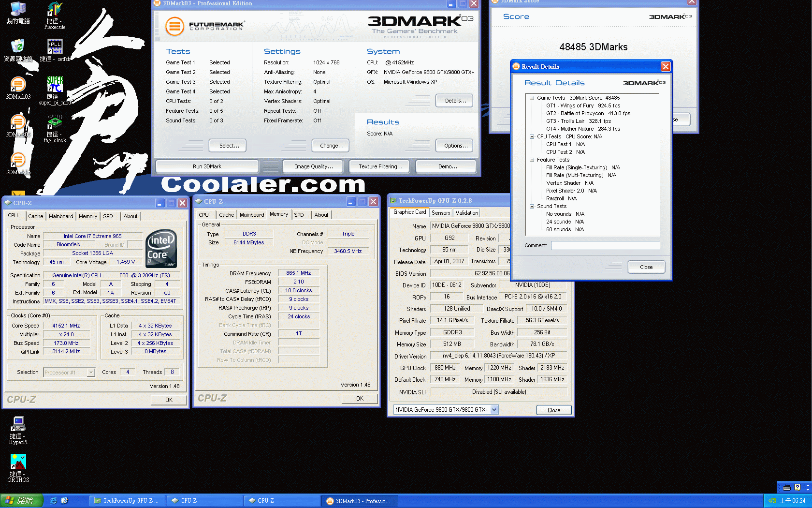The height and width of the screenshot is (508, 812).
Task: Click the second quick launch browser icon
Action: tap(64, 501)
